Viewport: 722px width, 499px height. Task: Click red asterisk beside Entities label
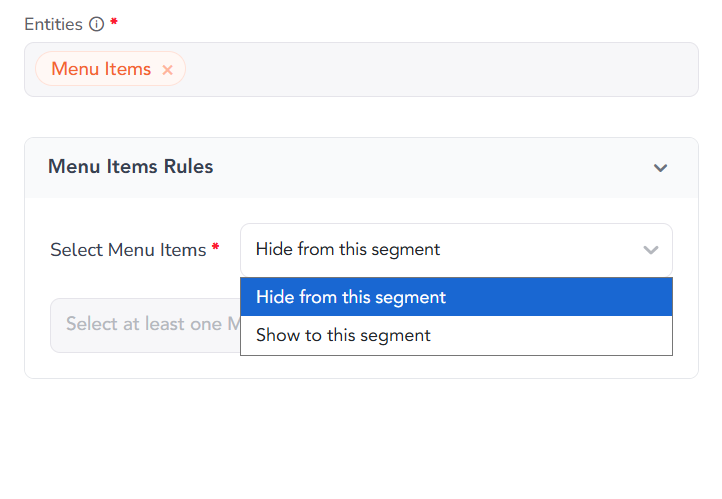[x=114, y=22]
